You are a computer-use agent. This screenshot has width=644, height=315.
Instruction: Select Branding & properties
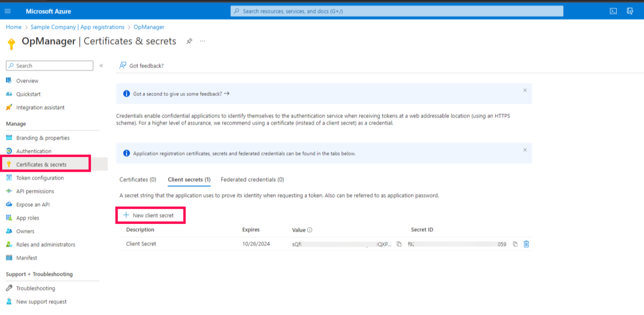tap(43, 138)
